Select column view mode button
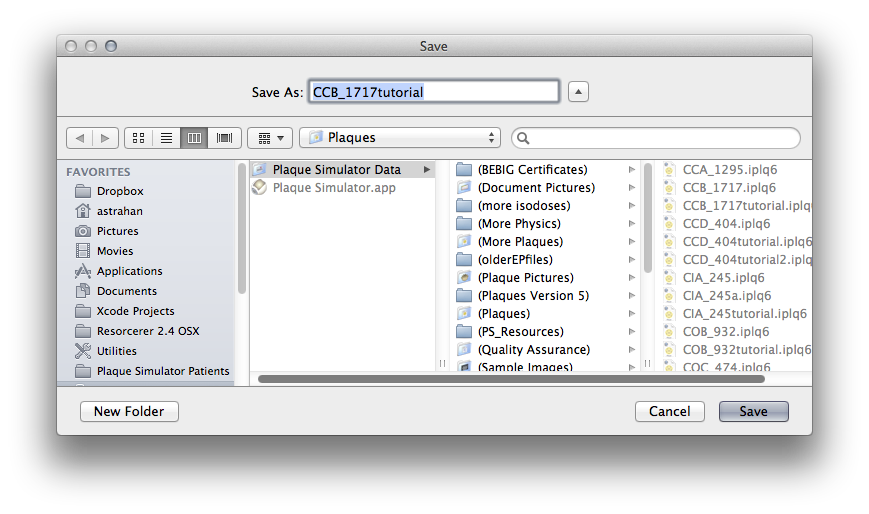Screen dimensions: 869x514 tap(195, 138)
